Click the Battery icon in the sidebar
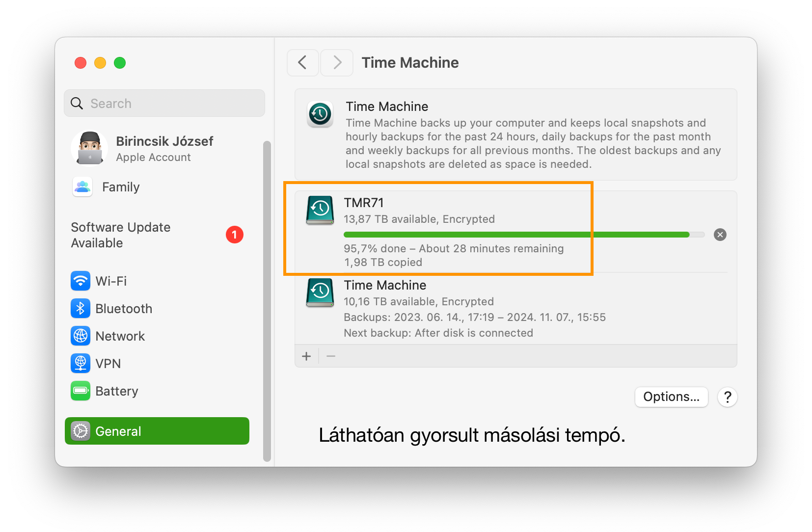This screenshot has width=812, height=532. click(x=81, y=391)
